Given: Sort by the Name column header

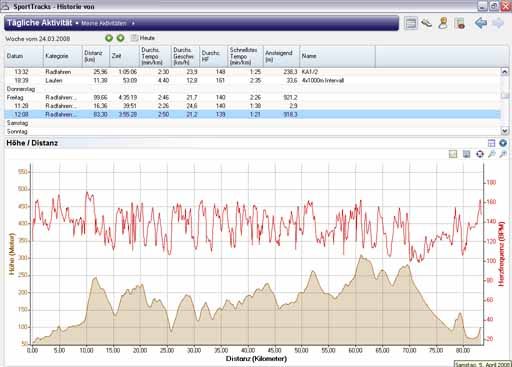Looking at the screenshot, I should (x=338, y=56).
